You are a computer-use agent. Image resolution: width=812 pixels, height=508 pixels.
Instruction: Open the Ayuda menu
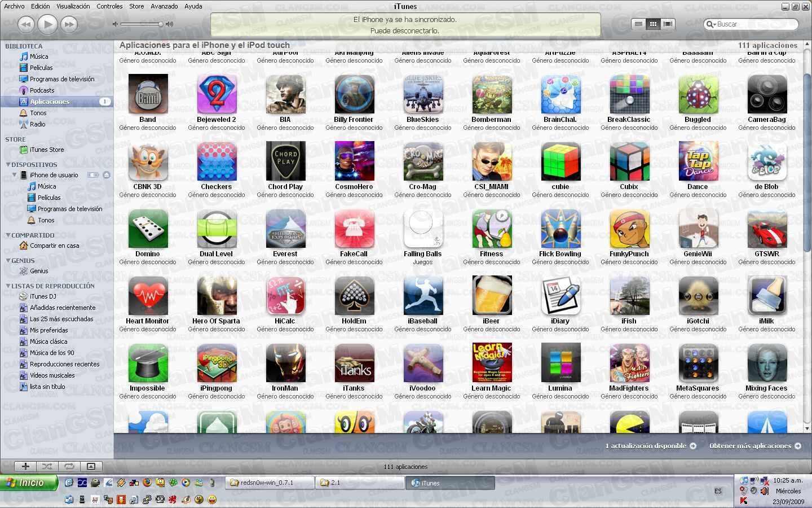point(193,6)
